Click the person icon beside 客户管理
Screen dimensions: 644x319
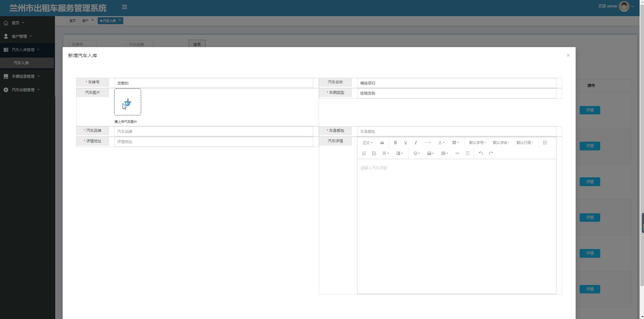pos(6,36)
